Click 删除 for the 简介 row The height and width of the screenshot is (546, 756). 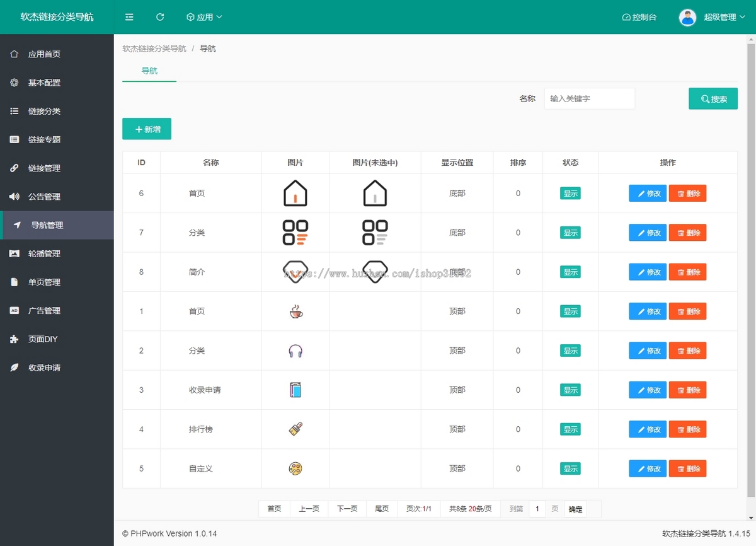(x=687, y=272)
